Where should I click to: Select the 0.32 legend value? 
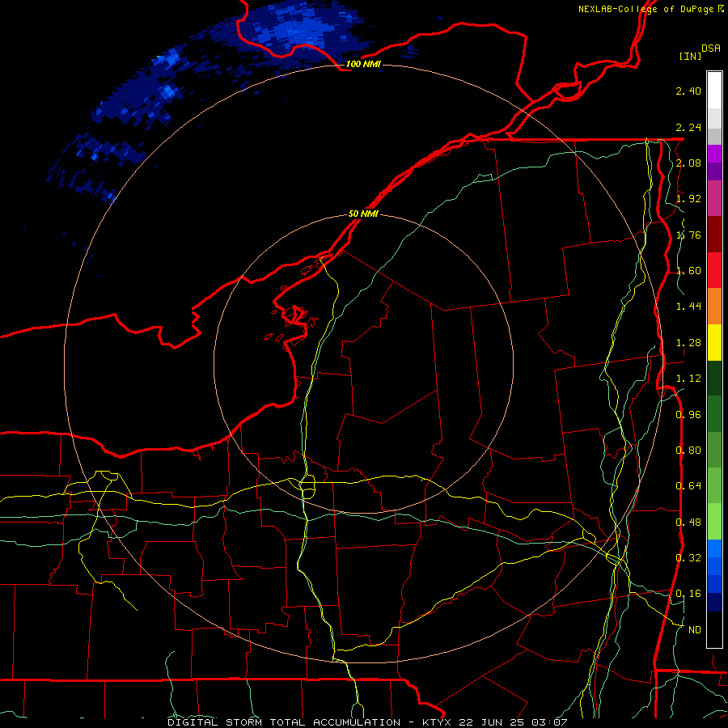[x=688, y=558]
